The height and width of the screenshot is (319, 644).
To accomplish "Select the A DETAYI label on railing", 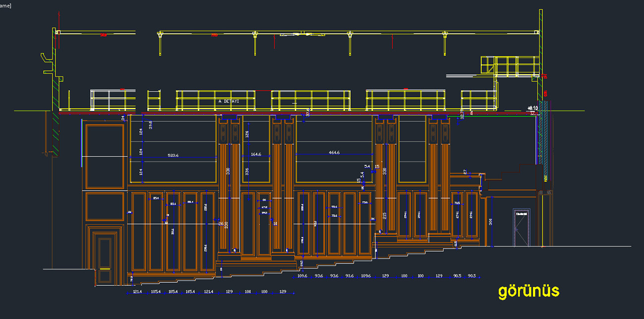I will pos(229,101).
